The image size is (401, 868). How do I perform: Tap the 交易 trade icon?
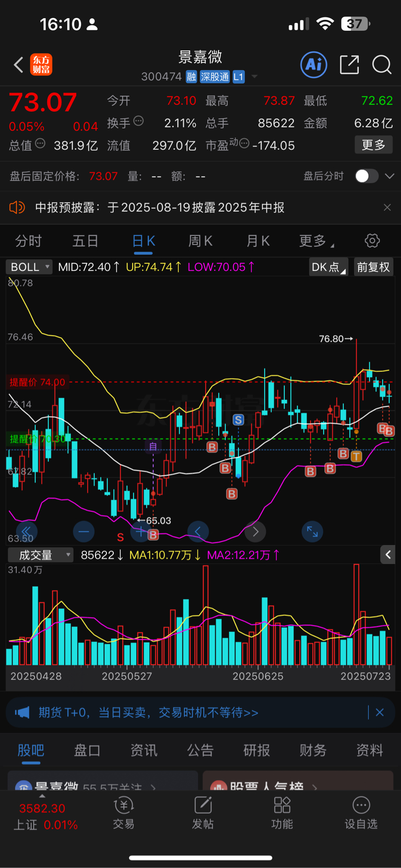(124, 805)
